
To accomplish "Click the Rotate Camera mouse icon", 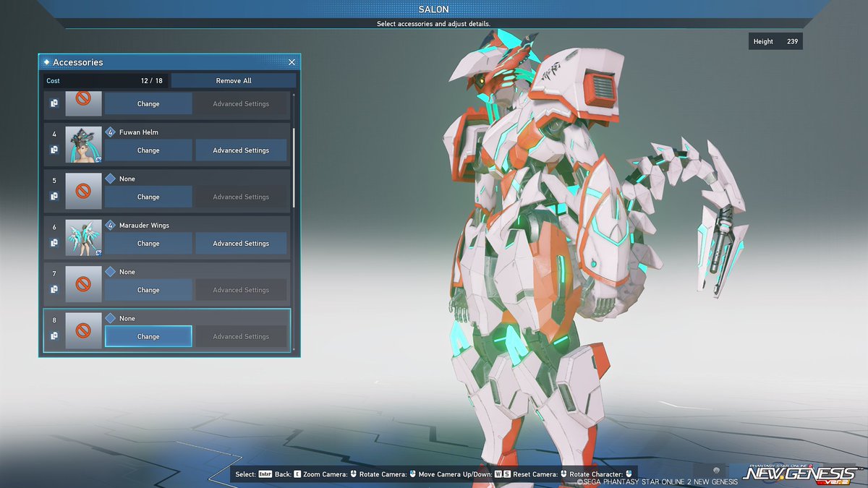I will [x=412, y=474].
